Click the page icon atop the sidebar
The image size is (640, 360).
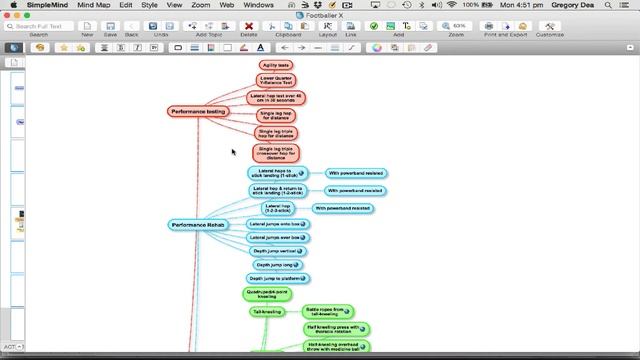(x=14, y=62)
